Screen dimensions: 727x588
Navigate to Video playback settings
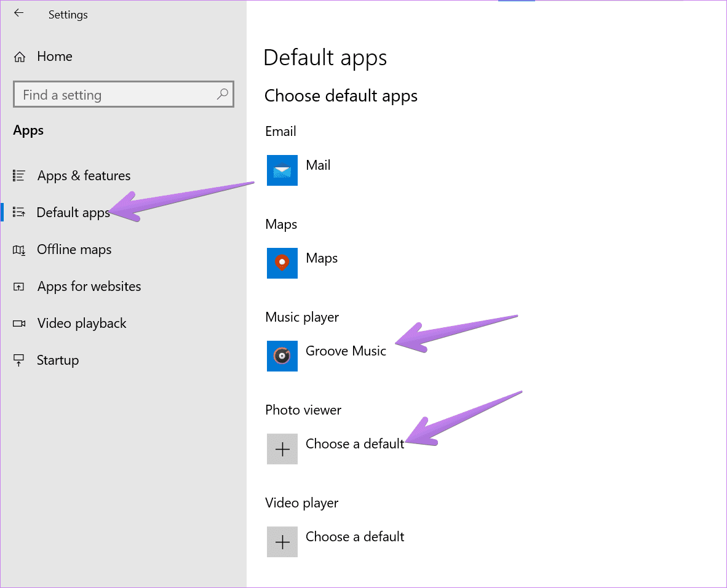(81, 324)
